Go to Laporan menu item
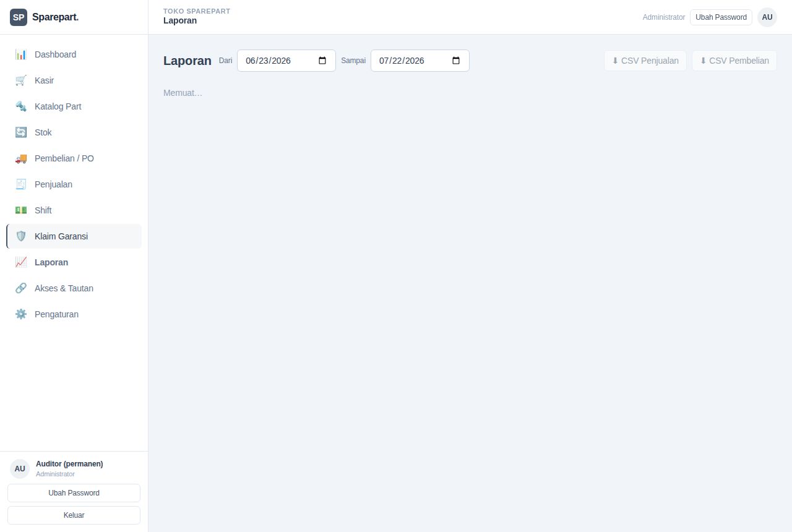 coord(74,262)
